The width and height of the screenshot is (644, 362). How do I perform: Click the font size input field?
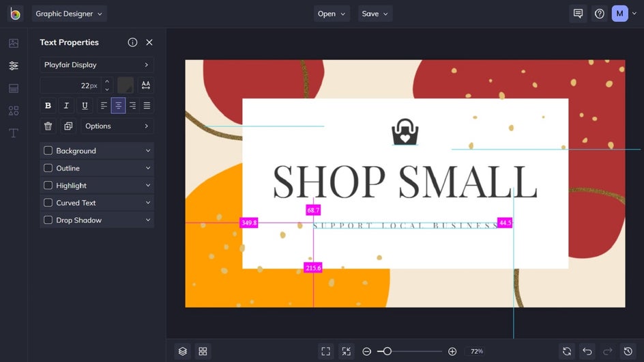71,85
